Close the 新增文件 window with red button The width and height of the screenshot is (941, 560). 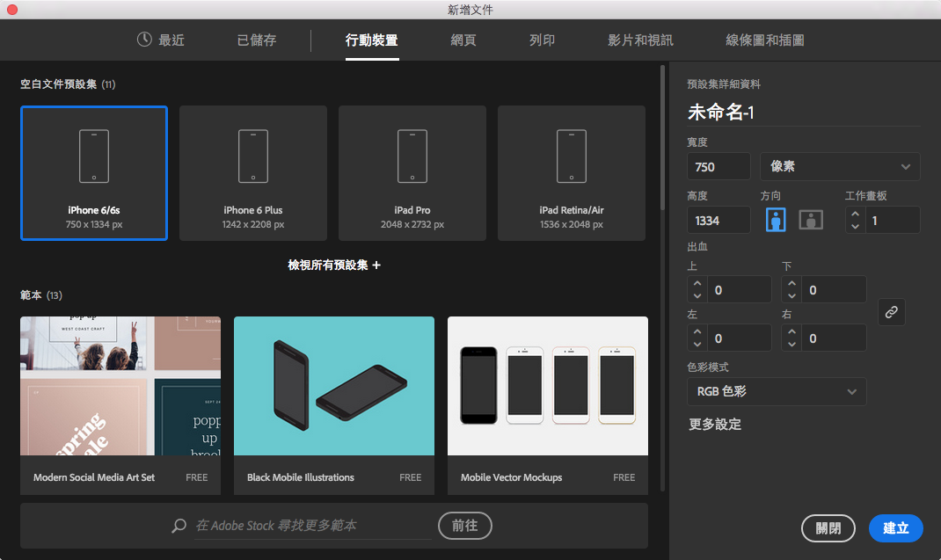click(12, 10)
